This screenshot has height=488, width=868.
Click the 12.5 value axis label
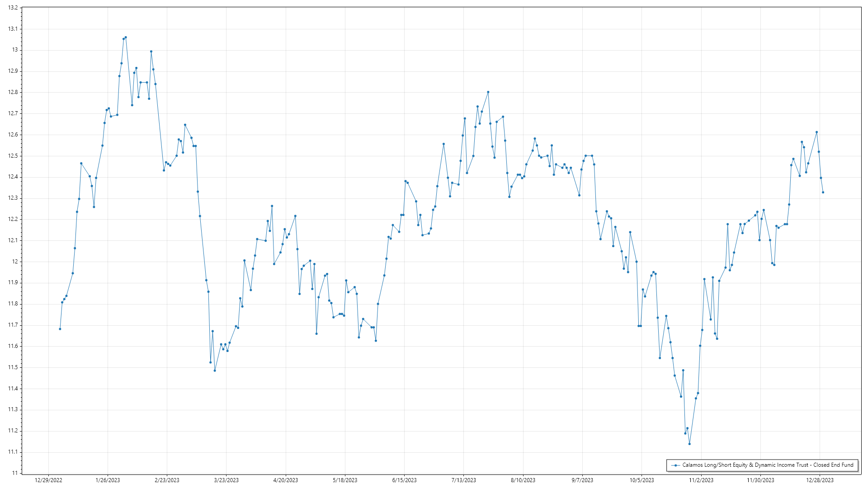pos(13,156)
